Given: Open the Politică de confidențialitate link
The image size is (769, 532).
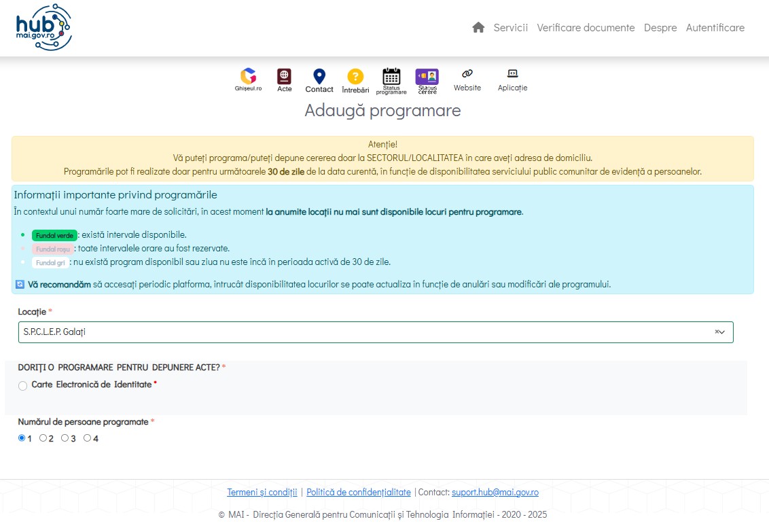Looking at the screenshot, I should (359, 492).
